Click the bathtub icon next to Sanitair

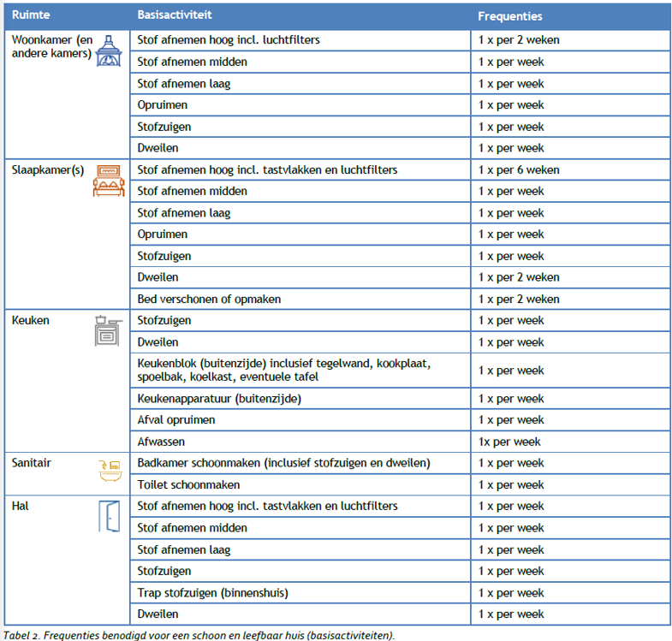tap(108, 470)
